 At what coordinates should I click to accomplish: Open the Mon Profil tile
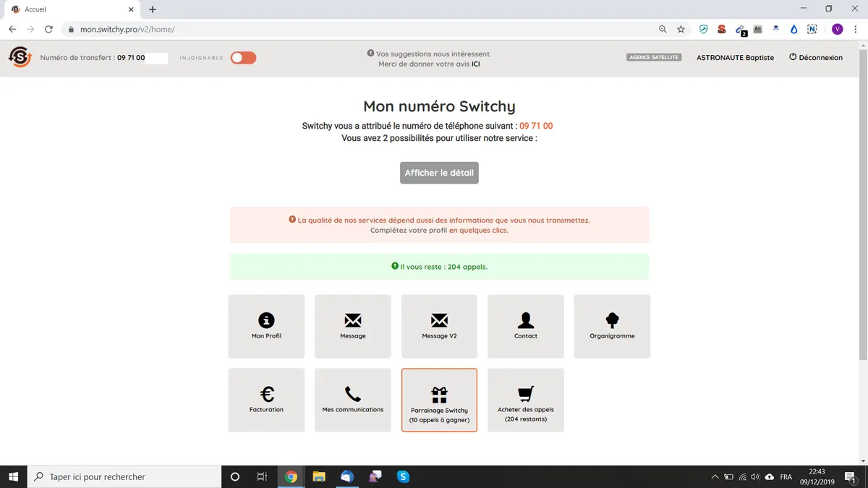tap(266, 326)
